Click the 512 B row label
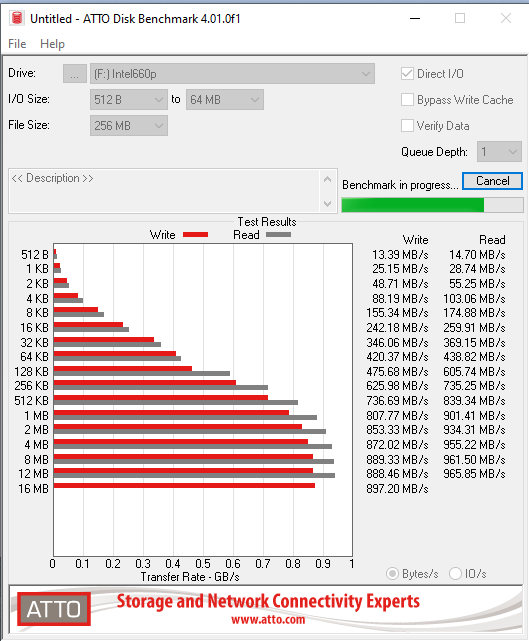Image resolution: width=529 pixels, height=641 pixels. 35,255
